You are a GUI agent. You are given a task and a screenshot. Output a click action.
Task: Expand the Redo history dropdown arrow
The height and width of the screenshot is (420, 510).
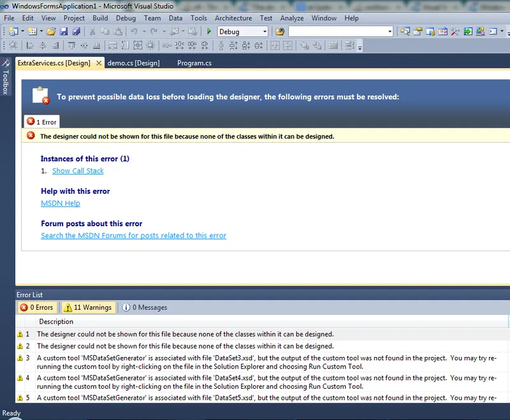[x=164, y=31]
